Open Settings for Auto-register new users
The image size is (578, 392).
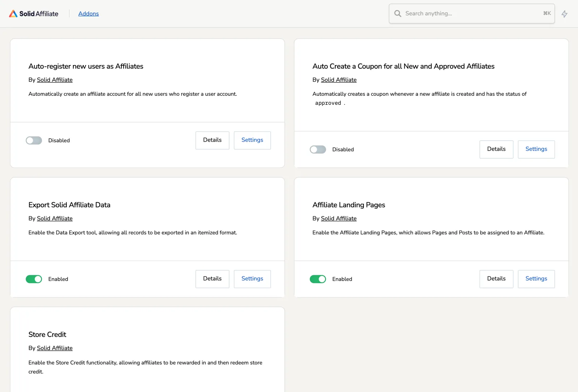pos(252,140)
